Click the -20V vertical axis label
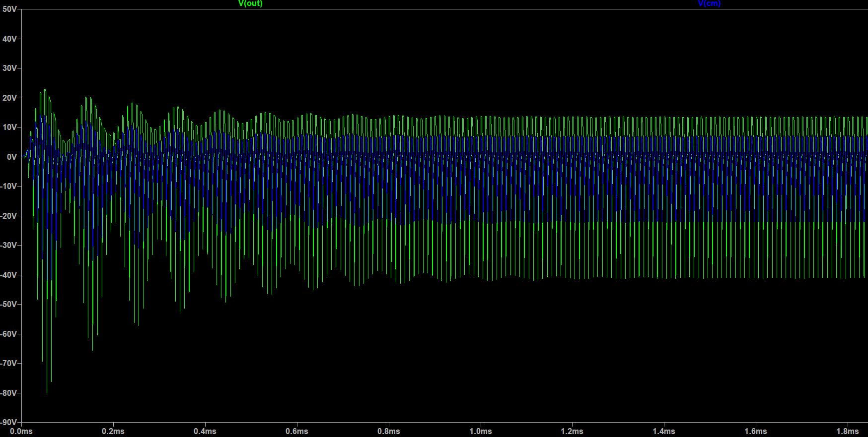 tap(8, 216)
